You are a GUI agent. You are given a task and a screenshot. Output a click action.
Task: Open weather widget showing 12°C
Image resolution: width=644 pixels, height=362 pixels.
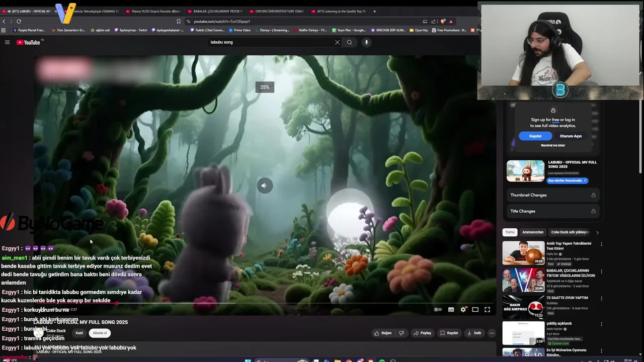point(9,360)
